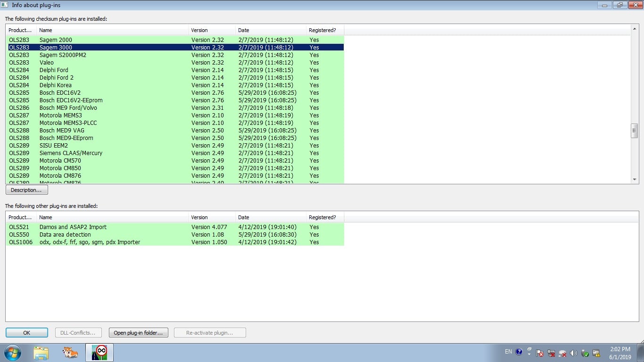Click the Open plug-in folder button
The image size is (644, 362).
138,333
